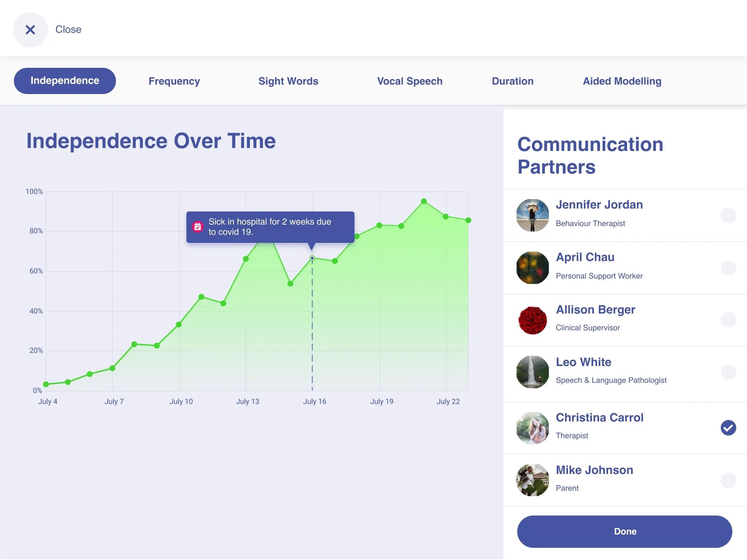Viewport: 747px width, 560px height.
Task: Select the Aided Modelling tab
Action: click(622, 81)
